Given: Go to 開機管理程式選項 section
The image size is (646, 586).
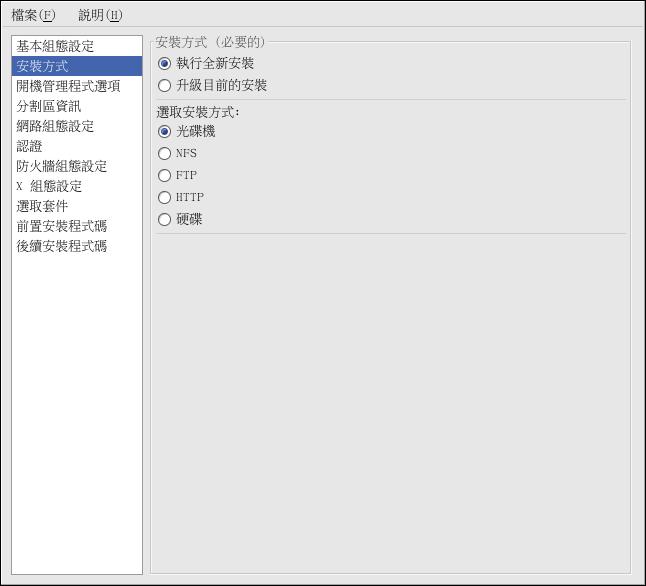Looking at the screenshot, I should (68, 87).
